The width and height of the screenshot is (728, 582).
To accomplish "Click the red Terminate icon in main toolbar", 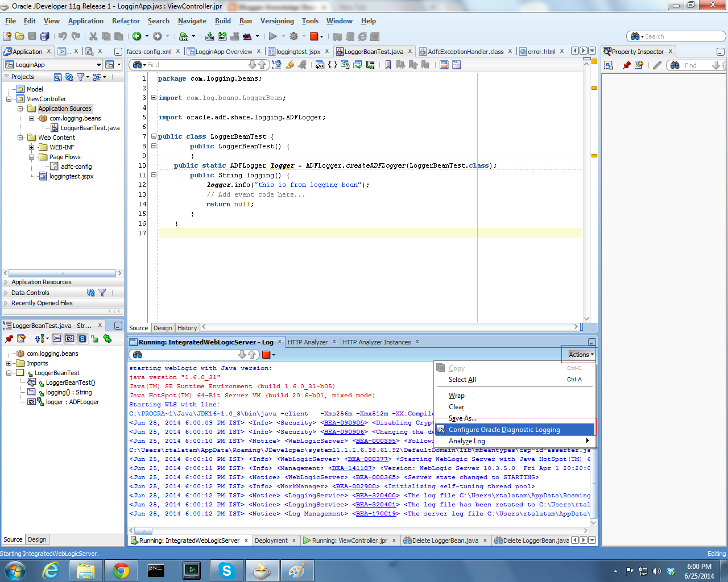I will [x=314, y=36].
